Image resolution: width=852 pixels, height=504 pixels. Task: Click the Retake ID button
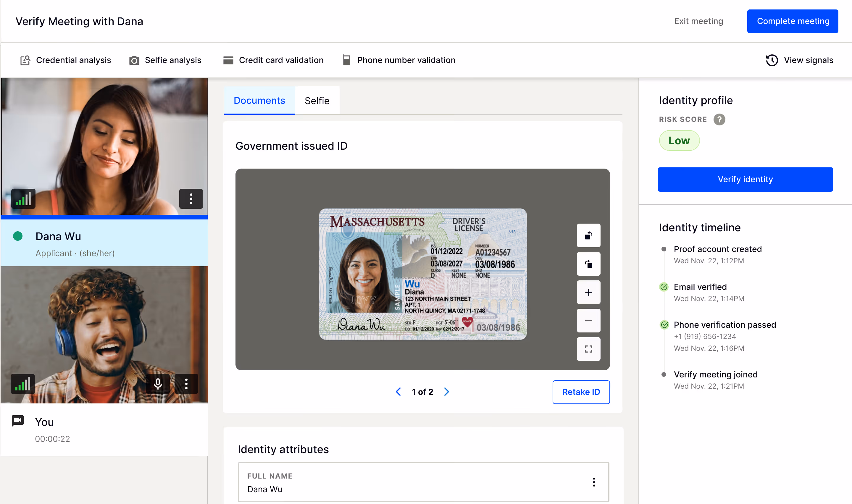581,392
